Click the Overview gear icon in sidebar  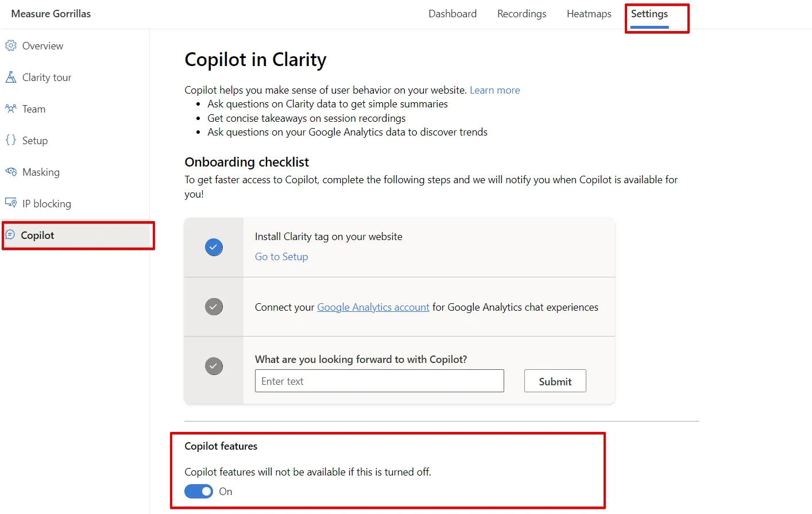tap(11, 45)
